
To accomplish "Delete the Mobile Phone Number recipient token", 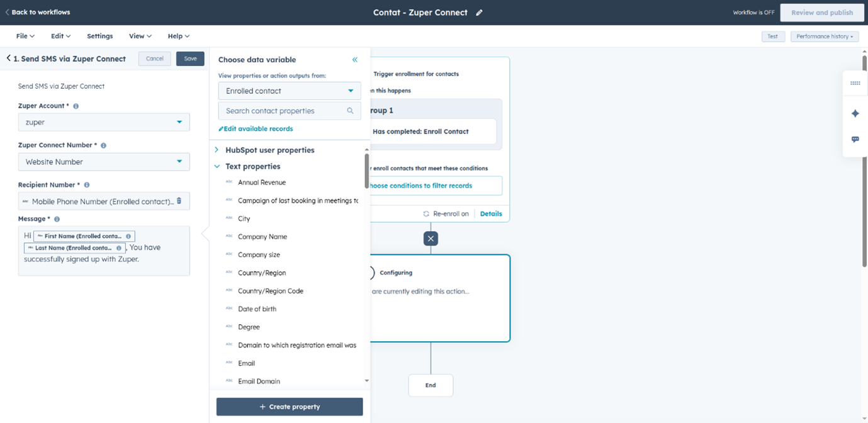I will point(179,201).
